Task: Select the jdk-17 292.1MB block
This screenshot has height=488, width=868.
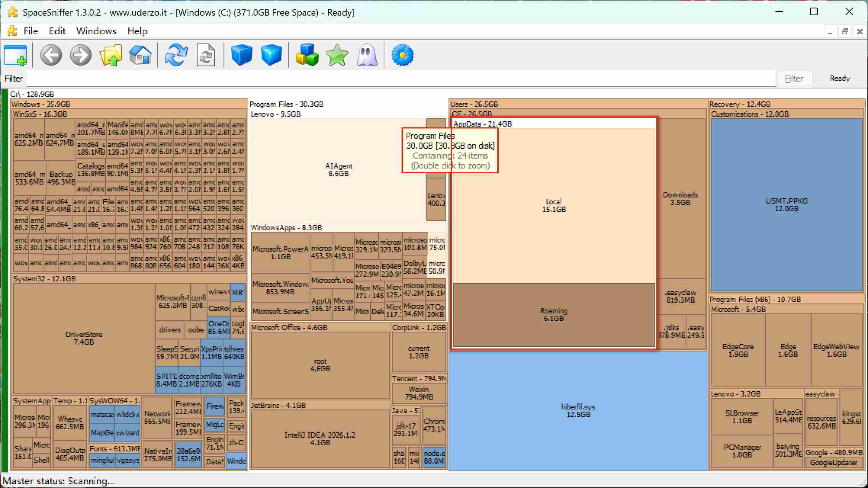Action: 405,430
